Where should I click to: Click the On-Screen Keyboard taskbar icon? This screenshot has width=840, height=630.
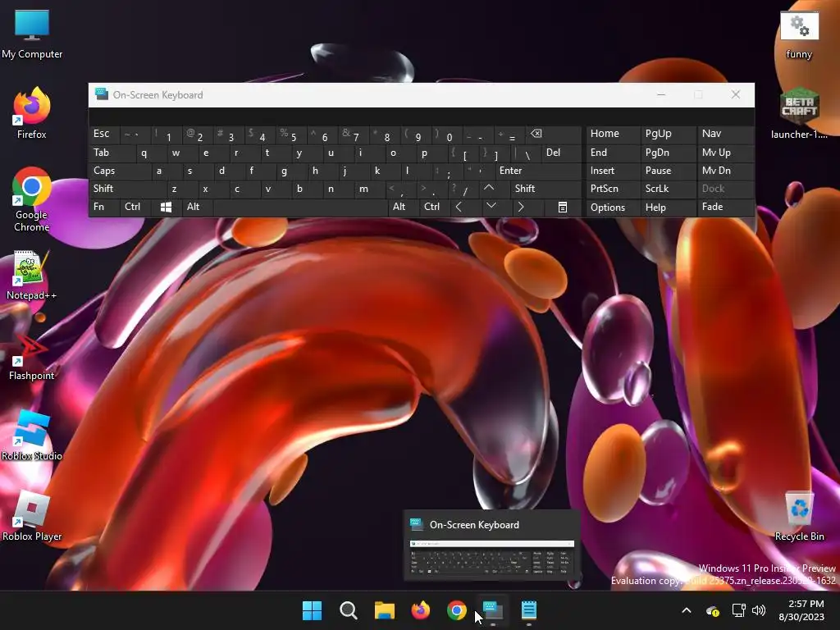point(493,610)
